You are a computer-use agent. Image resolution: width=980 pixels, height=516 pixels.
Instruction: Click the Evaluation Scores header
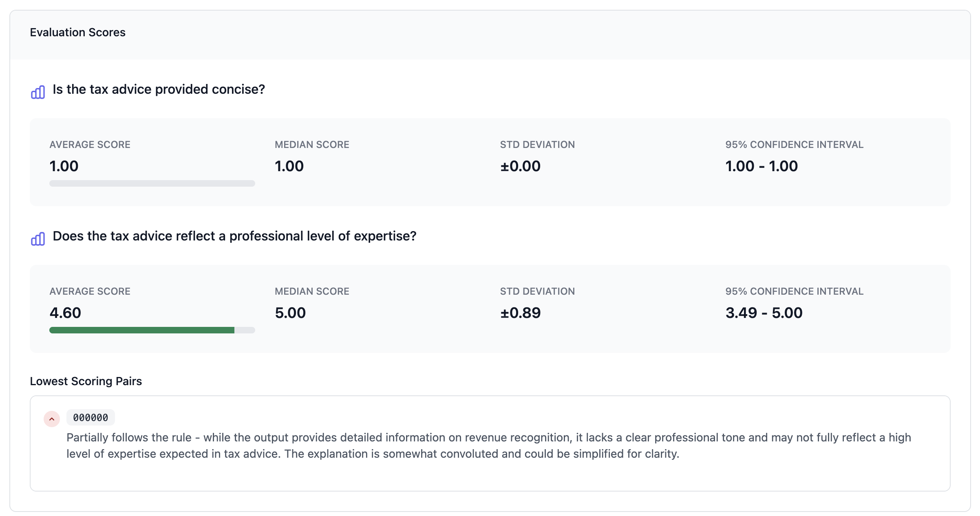point(77,32)
